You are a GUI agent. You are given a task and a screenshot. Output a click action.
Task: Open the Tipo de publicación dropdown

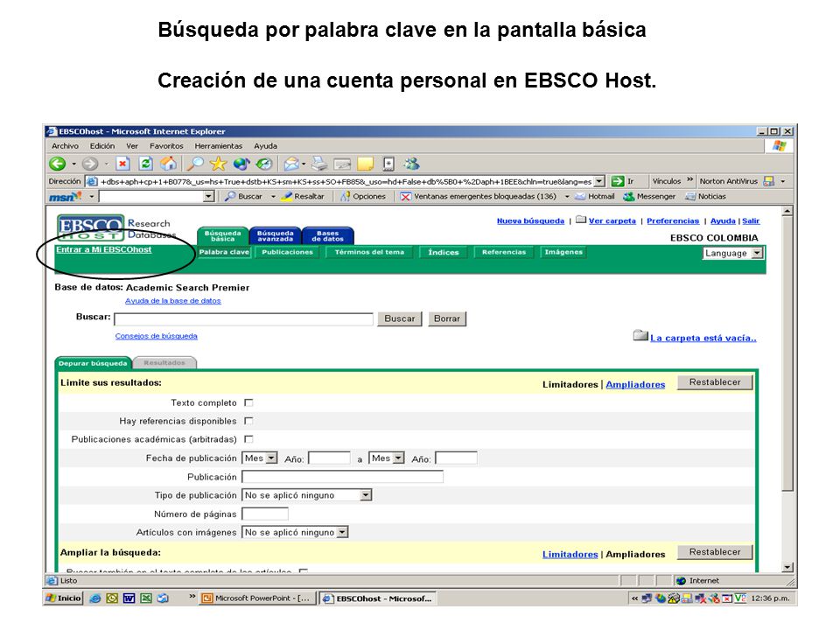pos(307,495)
